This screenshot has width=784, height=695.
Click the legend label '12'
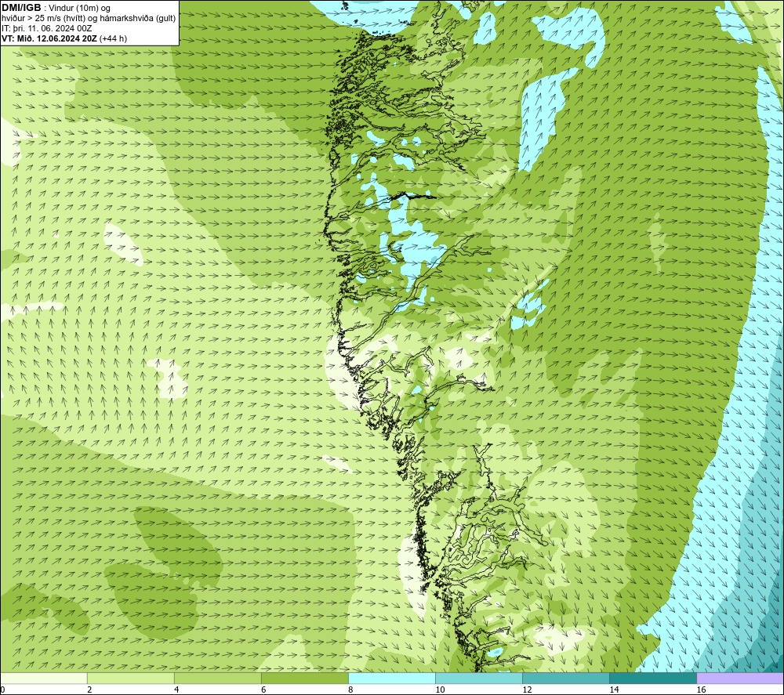[x=528, y=690]
